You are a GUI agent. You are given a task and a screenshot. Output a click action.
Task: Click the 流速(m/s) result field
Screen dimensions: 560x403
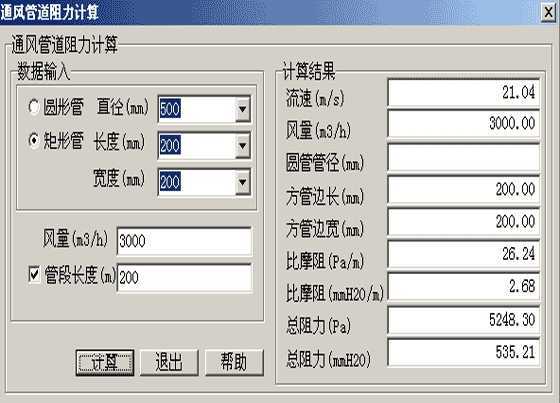[x=464, y=93]
